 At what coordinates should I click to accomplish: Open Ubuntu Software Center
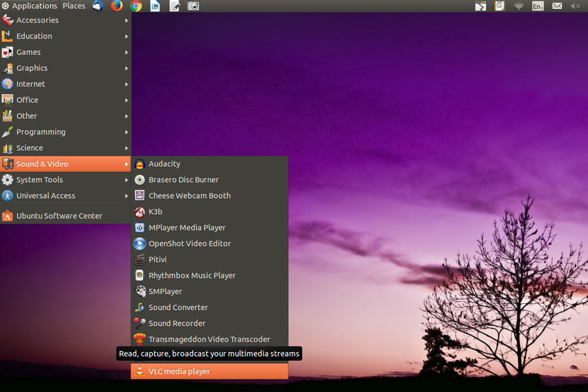pyautogui.click(x=65, y=216)
